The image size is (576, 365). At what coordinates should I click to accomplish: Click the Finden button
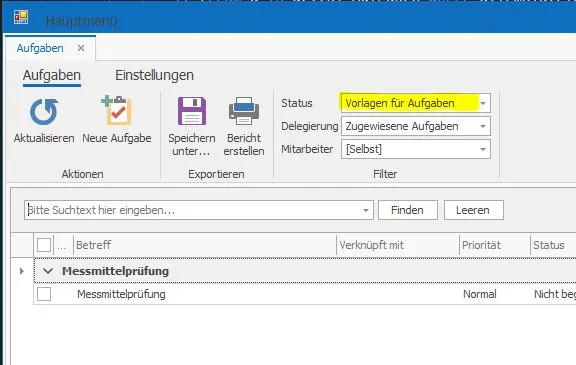408,210
